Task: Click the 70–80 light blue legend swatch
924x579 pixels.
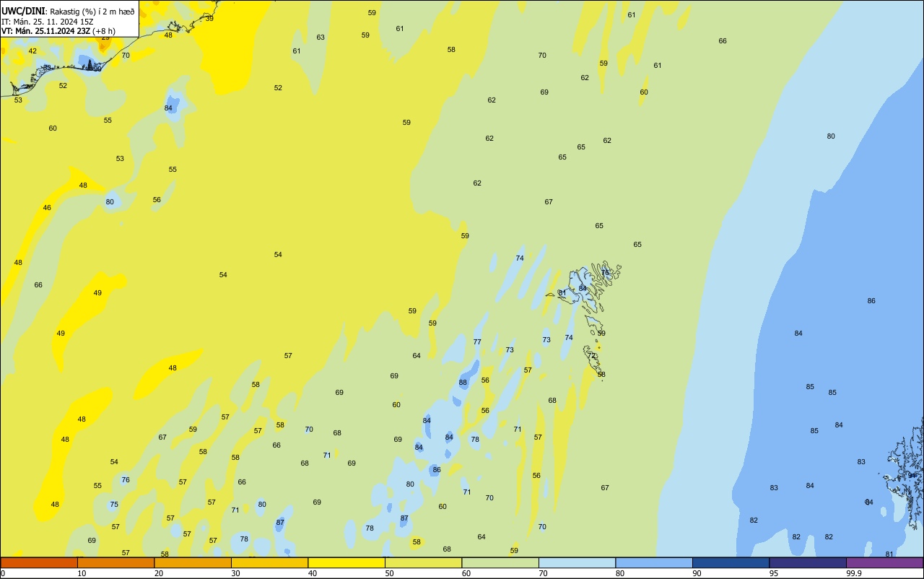Action: (577, 562)
